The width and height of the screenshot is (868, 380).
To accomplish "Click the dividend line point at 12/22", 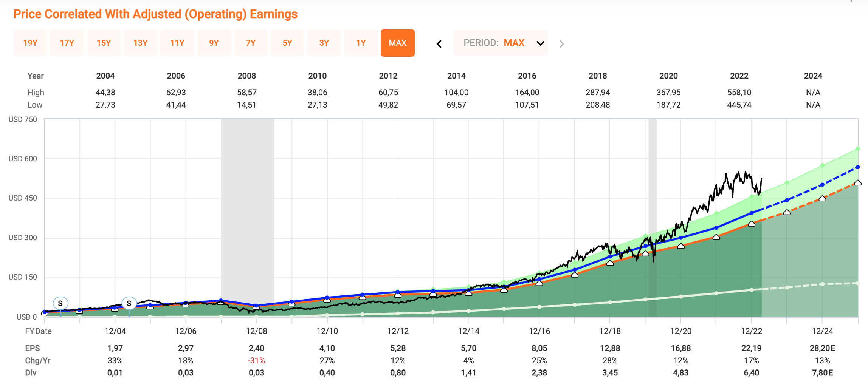I will (752, 290).
